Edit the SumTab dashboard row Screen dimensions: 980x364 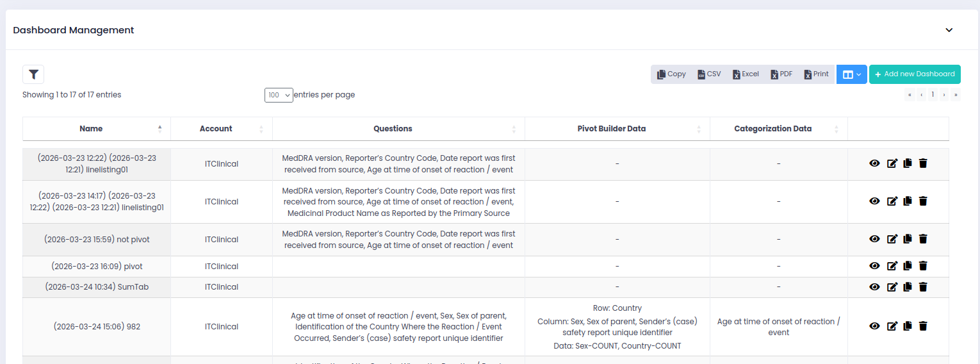click(892, 287)
